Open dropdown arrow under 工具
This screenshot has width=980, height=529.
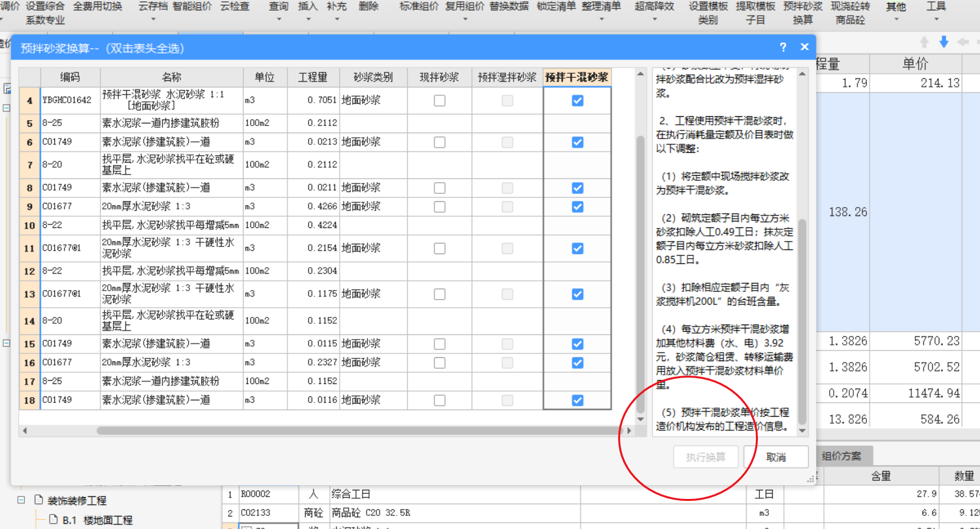[x=936, y=20]
